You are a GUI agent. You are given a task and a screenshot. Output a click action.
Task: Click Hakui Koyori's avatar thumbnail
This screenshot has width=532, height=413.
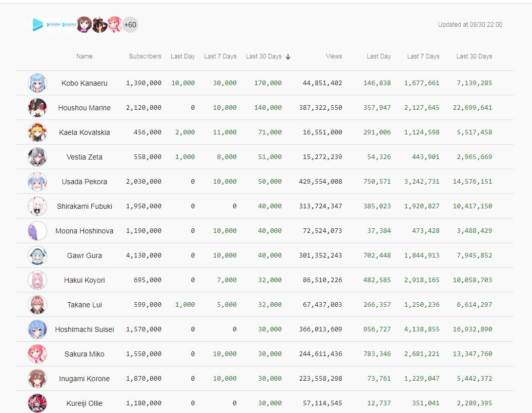pyautogui.click(x=37, y=280)
